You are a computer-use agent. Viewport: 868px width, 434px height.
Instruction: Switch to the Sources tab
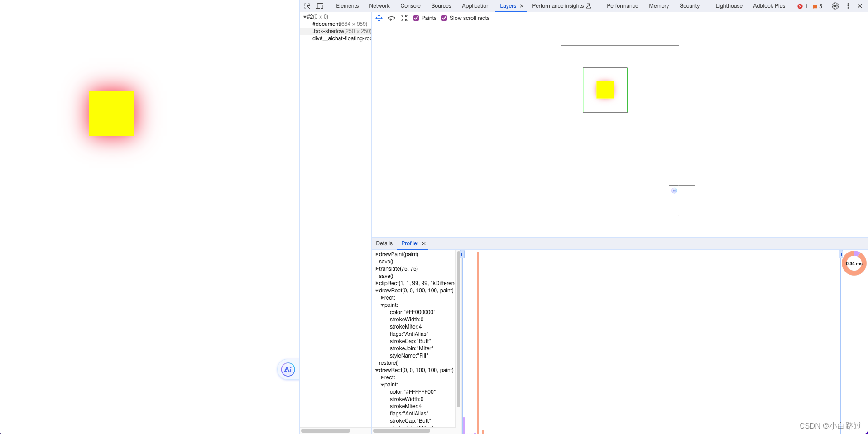(441, 6)
